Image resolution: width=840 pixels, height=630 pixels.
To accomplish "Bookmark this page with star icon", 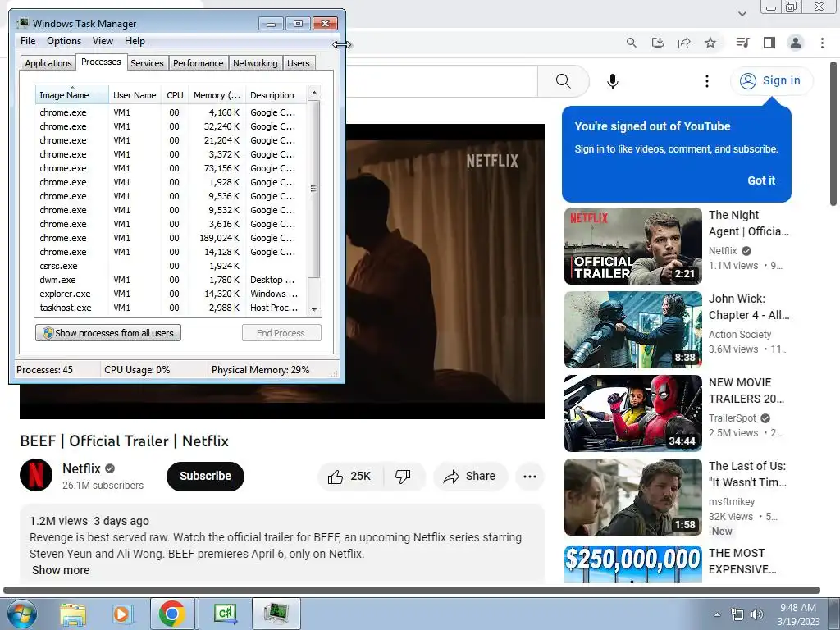I will (710, 43).
